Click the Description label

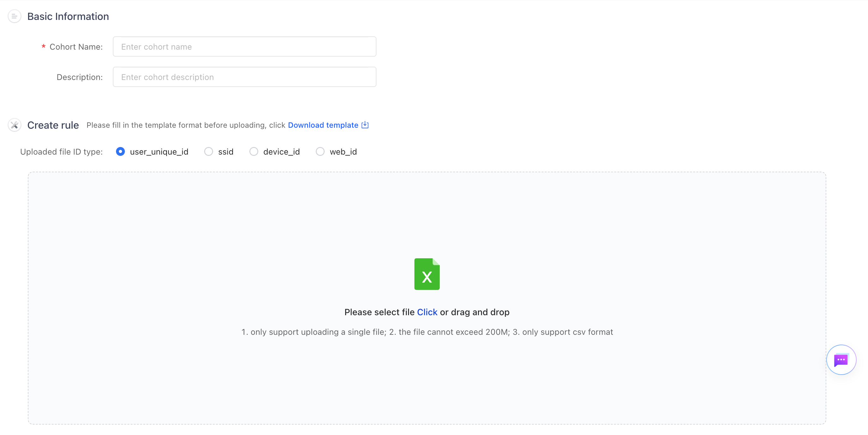click(80, 77)
